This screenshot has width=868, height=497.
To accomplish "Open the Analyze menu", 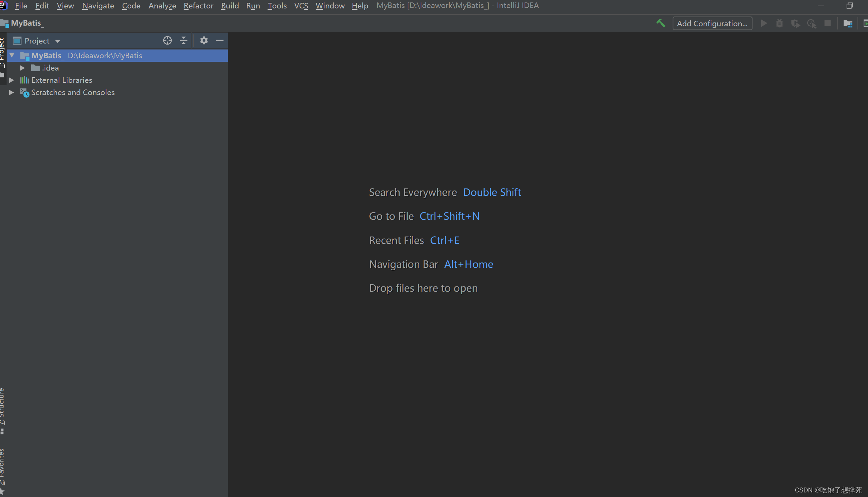I will coord(162,6).
